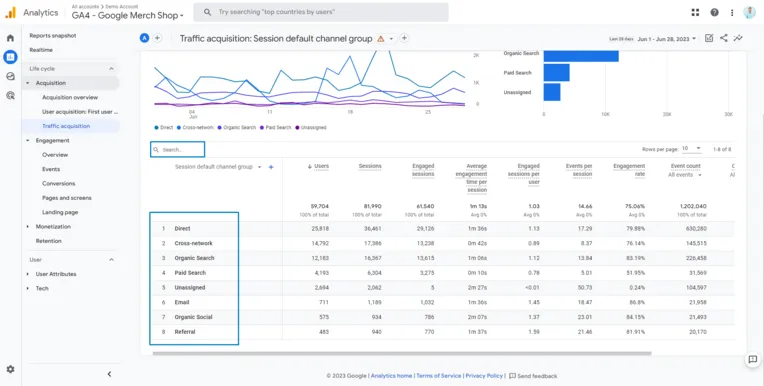Open the feedback chat bubble icon
The image size is (764, 386).
coord(753,360)
